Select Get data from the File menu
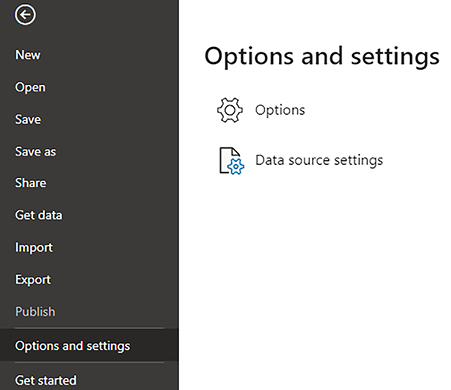Viewport: 451px width, 390px height. click(x=39, y=215)
